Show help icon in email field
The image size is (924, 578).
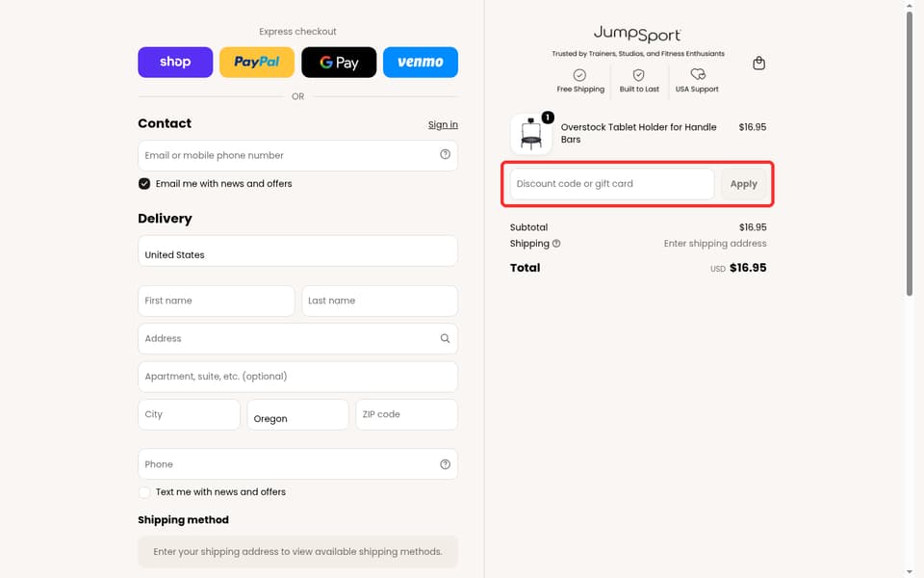(445, 154)
